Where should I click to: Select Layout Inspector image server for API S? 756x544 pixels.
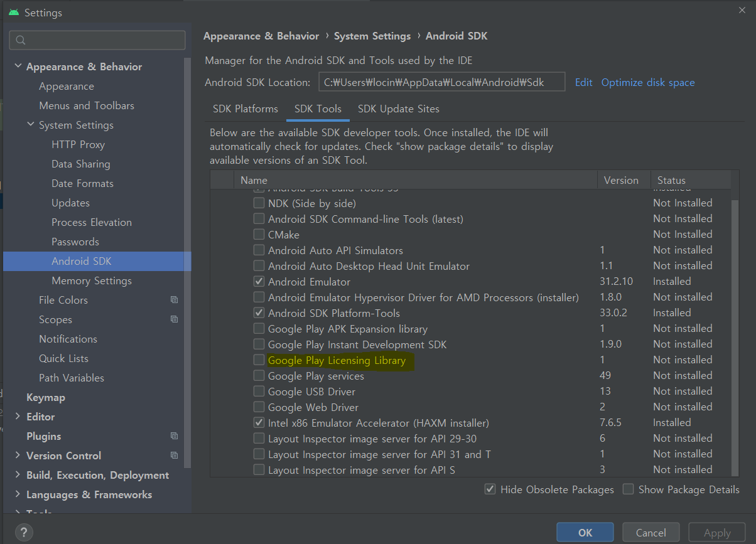click(362, 470)
